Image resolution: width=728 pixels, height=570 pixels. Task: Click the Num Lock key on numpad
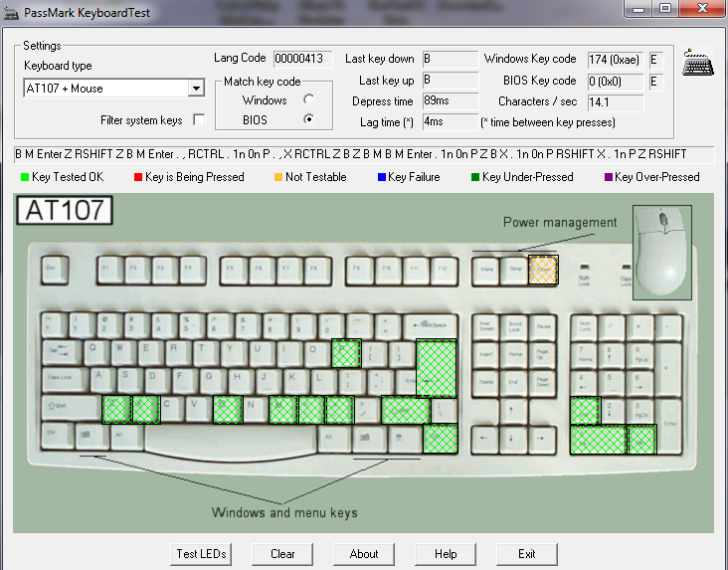pyautogui.click(x=585, y=327)
